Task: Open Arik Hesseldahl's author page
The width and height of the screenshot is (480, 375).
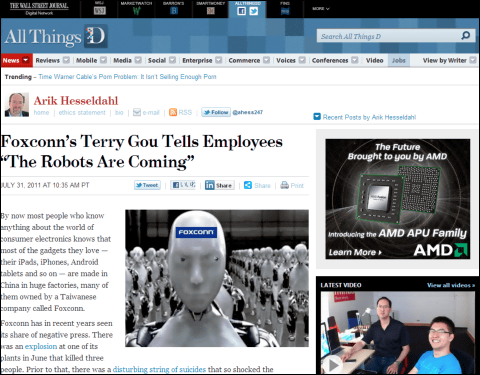Action: pyautogui.click(x=76, y=101)
